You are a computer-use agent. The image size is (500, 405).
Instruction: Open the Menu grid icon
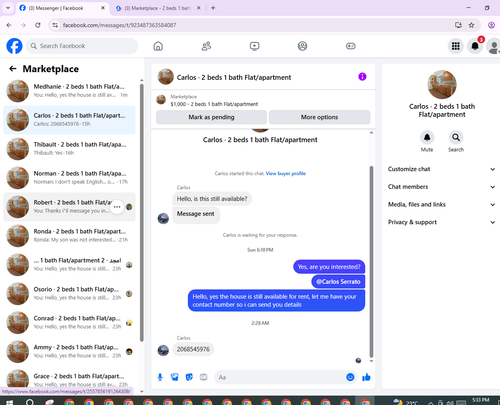[456, 46]
